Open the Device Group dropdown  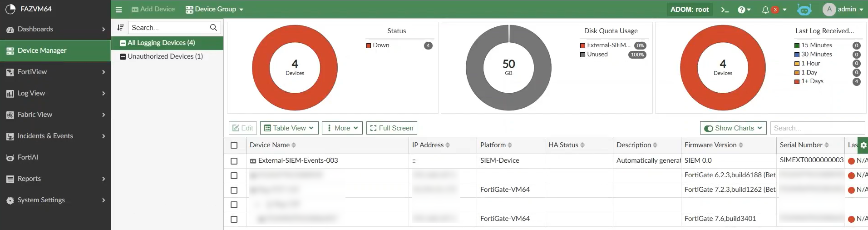(215, 10)
